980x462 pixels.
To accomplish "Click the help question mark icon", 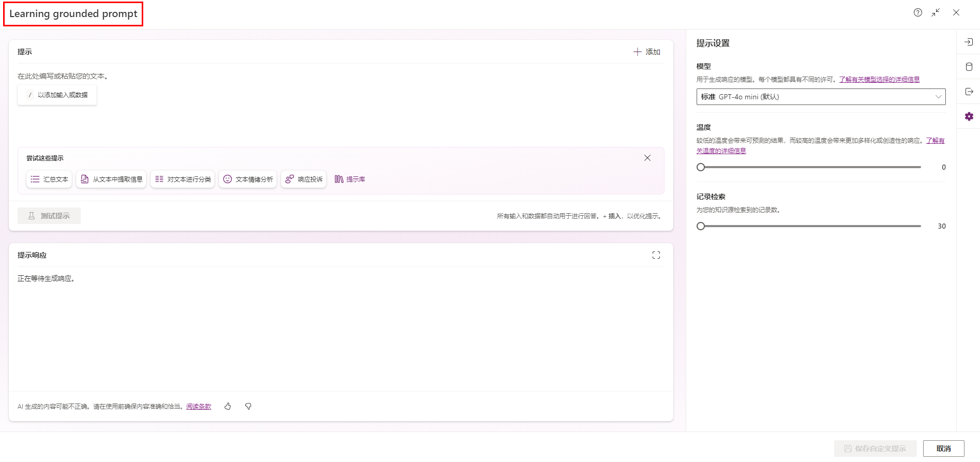I will coord(917,12).
